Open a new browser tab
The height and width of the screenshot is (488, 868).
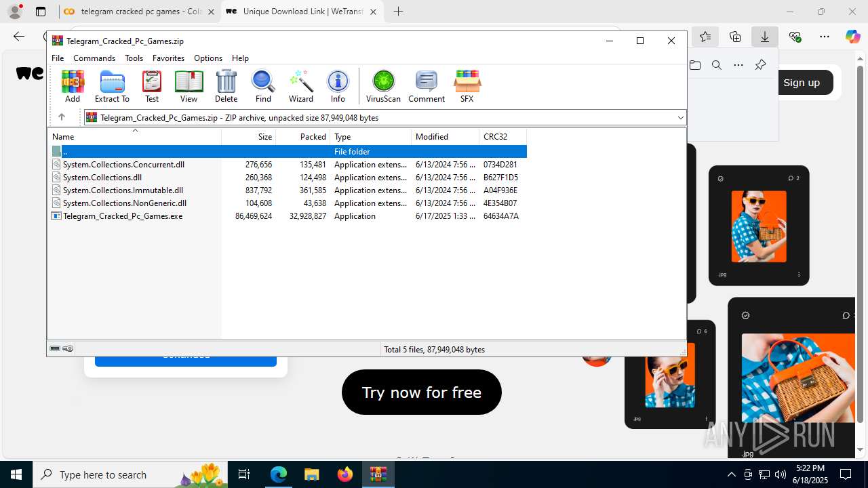399,12
